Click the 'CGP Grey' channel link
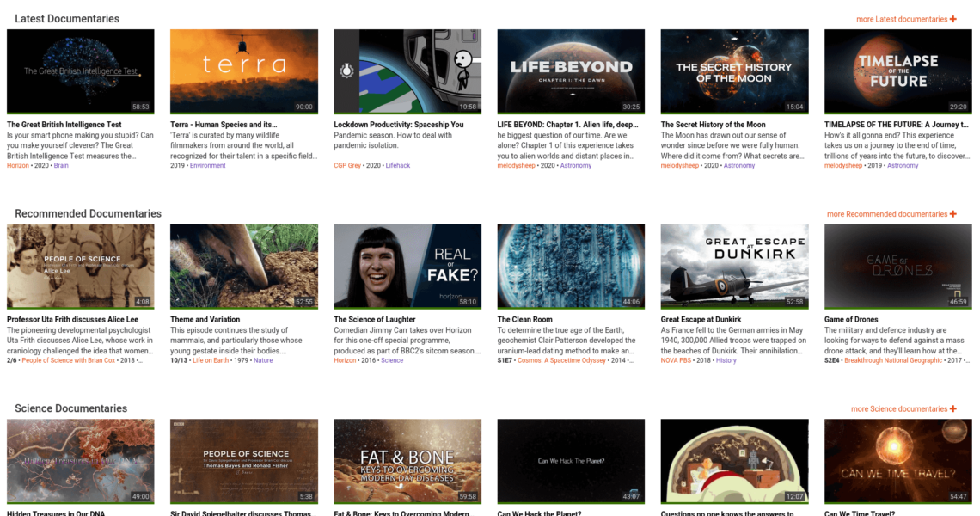 click(x=347, y=165)
